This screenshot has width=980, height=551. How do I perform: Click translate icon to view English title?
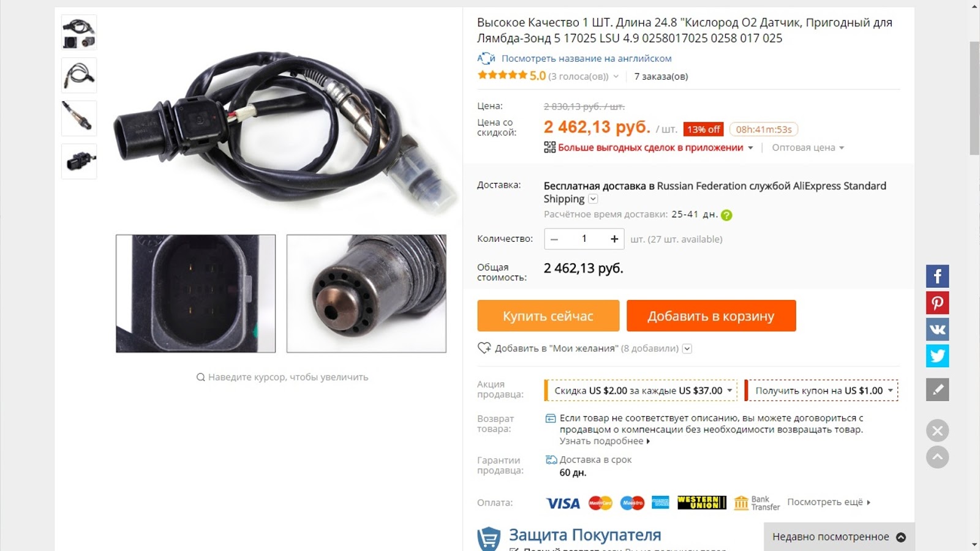click(x=486, y=58)
